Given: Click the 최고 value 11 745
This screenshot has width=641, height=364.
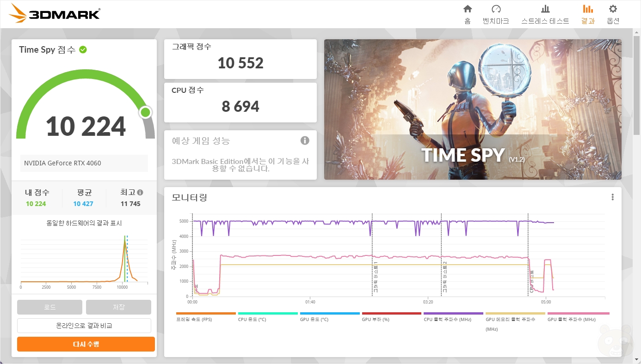Looking at the screenshot, I should [x=130, y=204].
